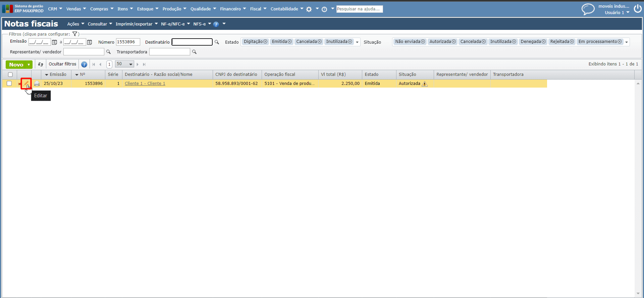This screenshot has height=298, width=644.
Task: Click the refresh list icon
Action: pos(41,64)
